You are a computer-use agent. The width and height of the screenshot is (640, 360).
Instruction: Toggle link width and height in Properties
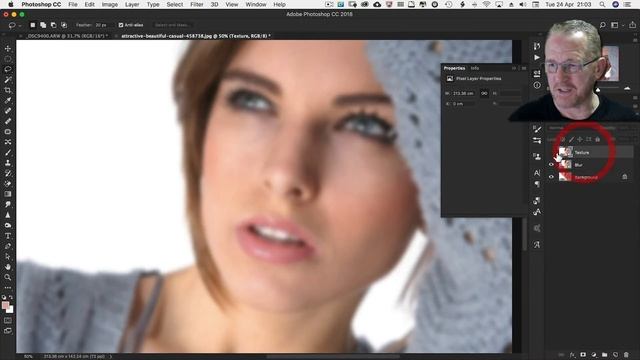coord(484,93)
